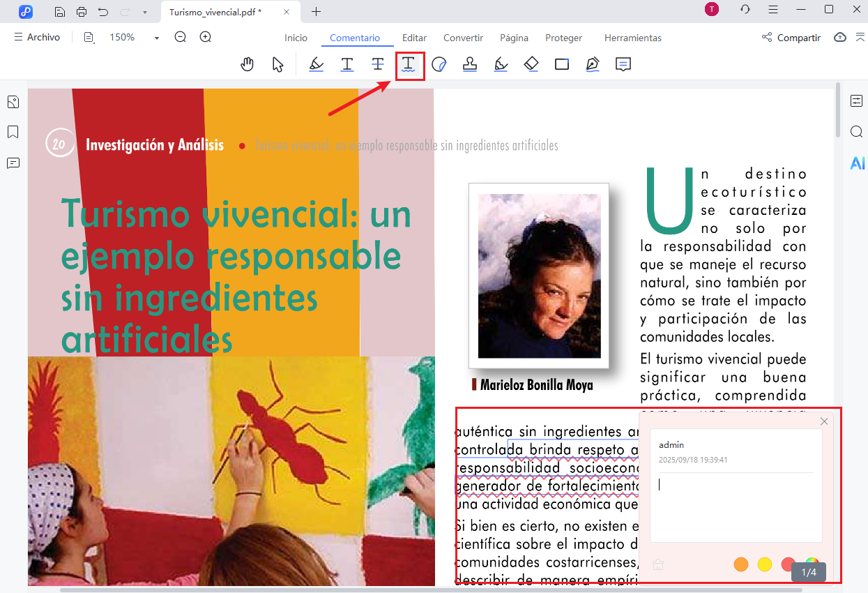This screenshot has height=593, width=868.
Task: Click the Compartir share button
Action: coord(791,38)
